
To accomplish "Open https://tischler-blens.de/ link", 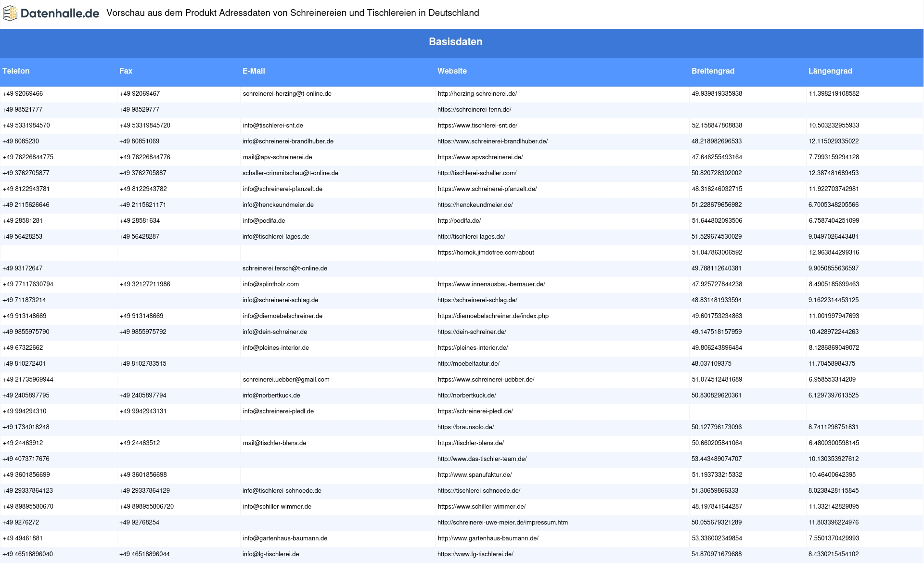I will pyautogui.click(x=471, y=443).
